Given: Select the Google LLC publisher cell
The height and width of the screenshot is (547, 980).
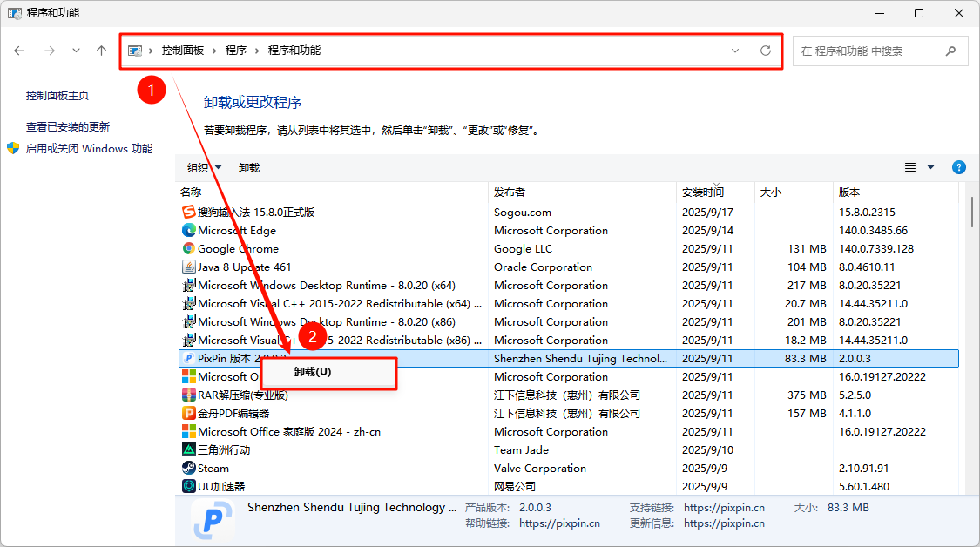Looking at the screenshot, I should pyautogui.click(x=523, y=248).
